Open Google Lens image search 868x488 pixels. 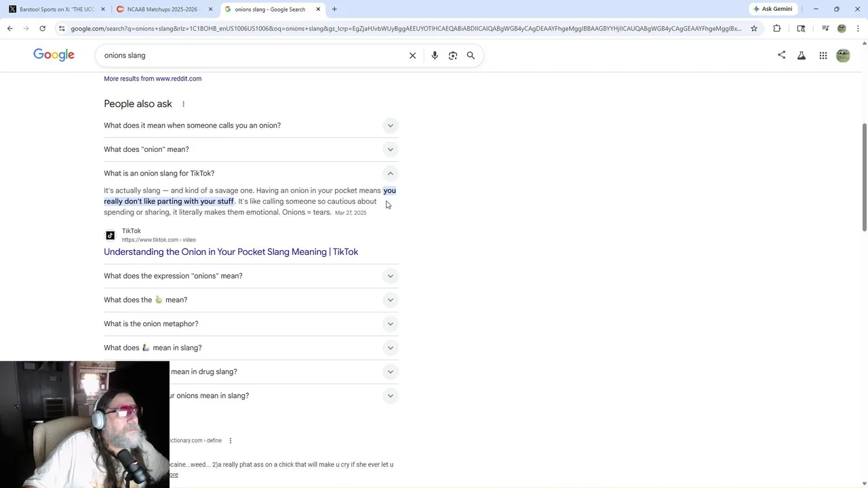tap(453, 56)
